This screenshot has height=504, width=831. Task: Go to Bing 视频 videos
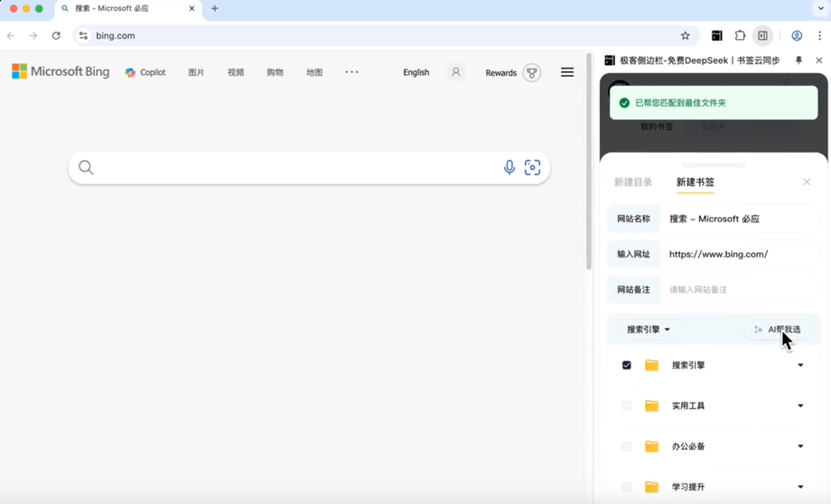pos(236,72)
